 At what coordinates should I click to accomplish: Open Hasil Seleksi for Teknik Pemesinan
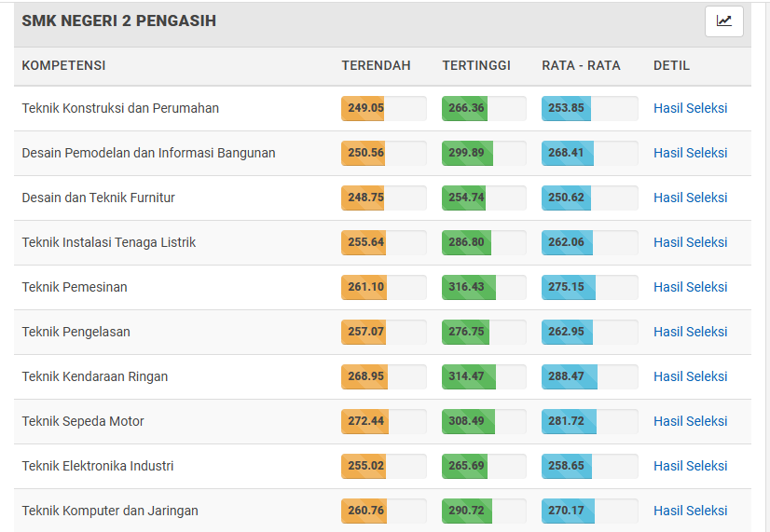(x=690, y=287)
